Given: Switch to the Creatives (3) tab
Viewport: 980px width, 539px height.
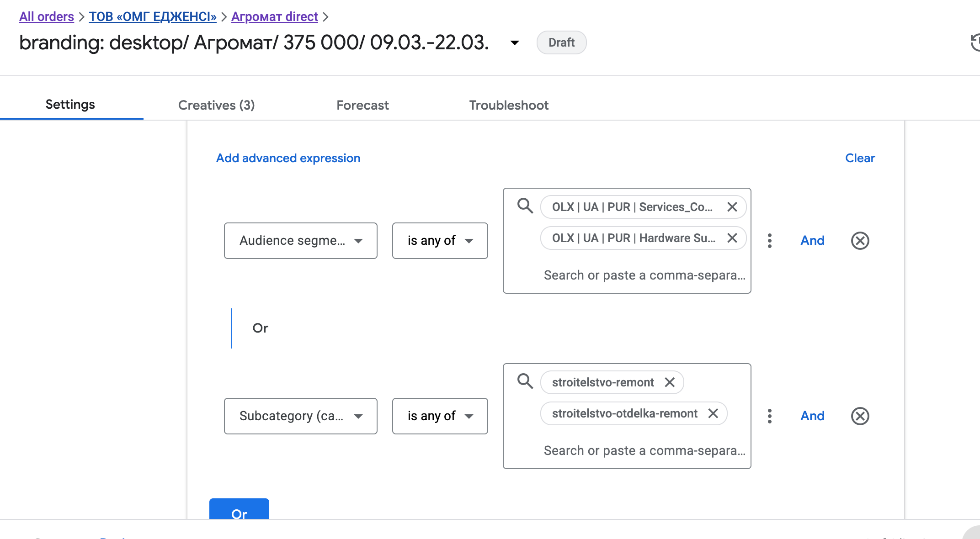Looking at the screenshot, I should tap(216, 105).
